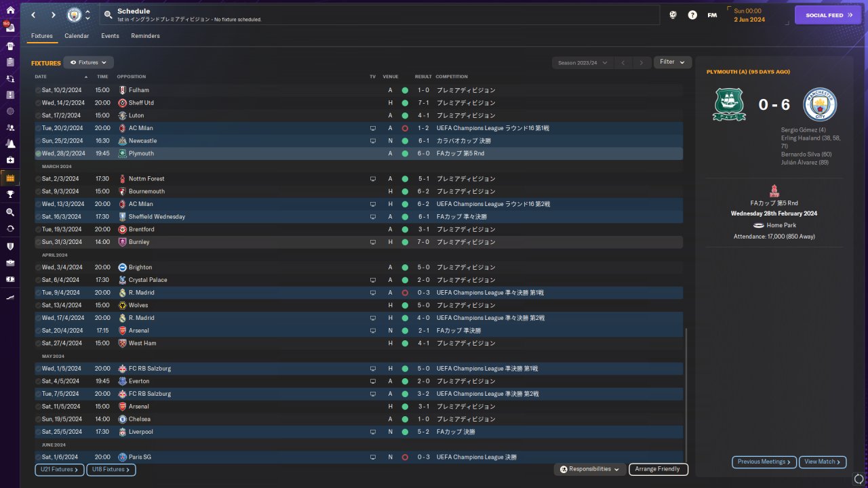Screen dimensions: 868x488
Task: Switch to the Calendar tab
Action: (77, 36)
